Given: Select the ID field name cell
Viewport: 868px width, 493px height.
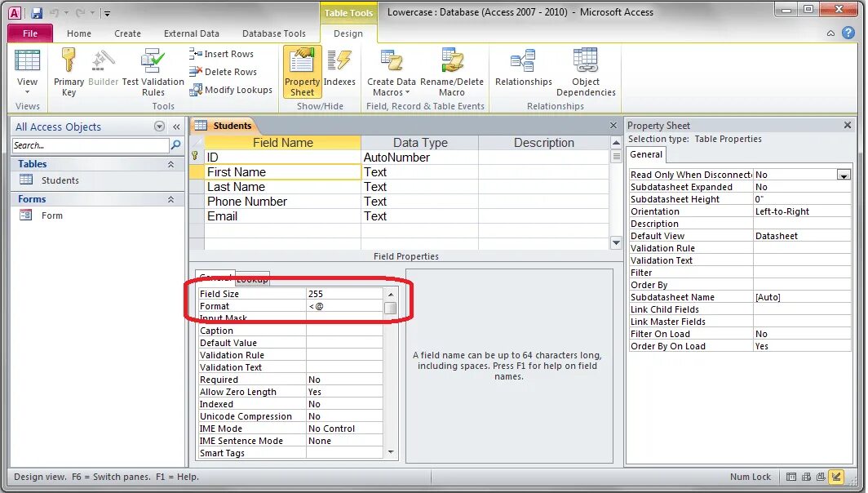Looking at the screenshot, I should 282,158.
